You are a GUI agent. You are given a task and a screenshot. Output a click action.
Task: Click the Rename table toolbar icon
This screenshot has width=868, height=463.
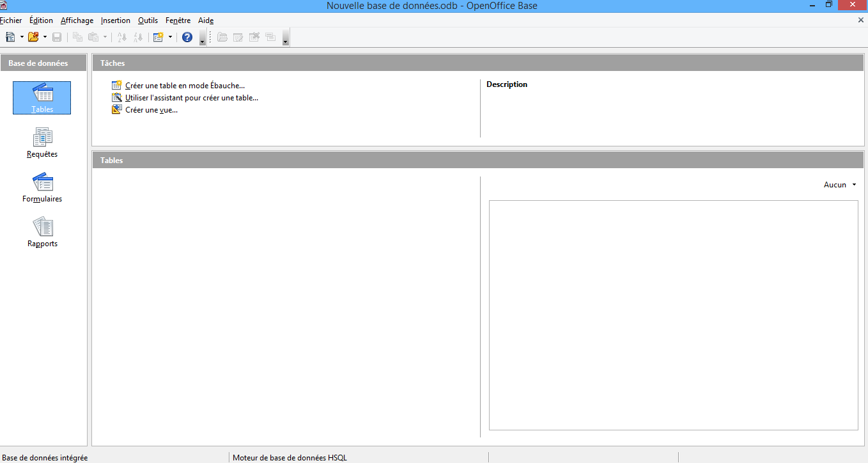(270, 37)
